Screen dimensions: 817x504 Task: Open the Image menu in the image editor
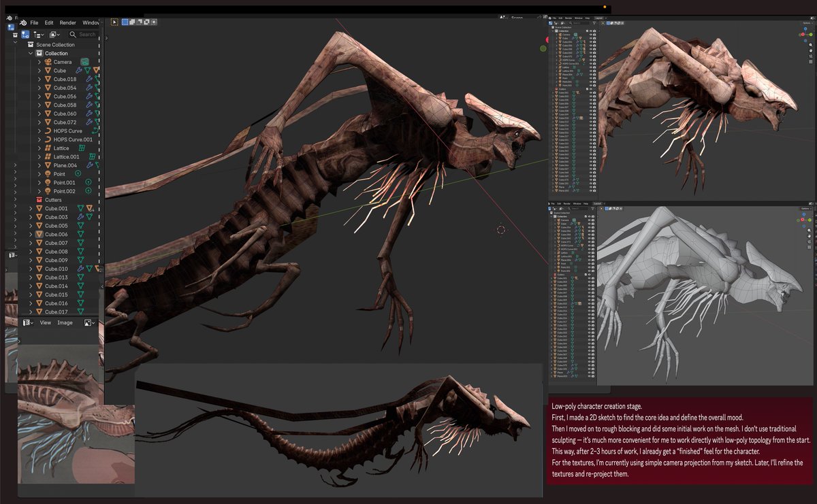pos(65,322)
